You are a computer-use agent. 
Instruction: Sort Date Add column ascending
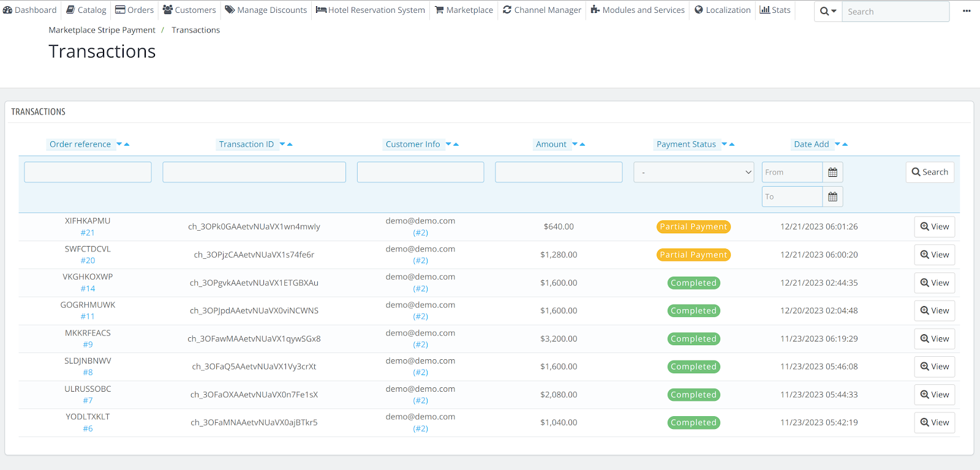[x=845, y=144]
